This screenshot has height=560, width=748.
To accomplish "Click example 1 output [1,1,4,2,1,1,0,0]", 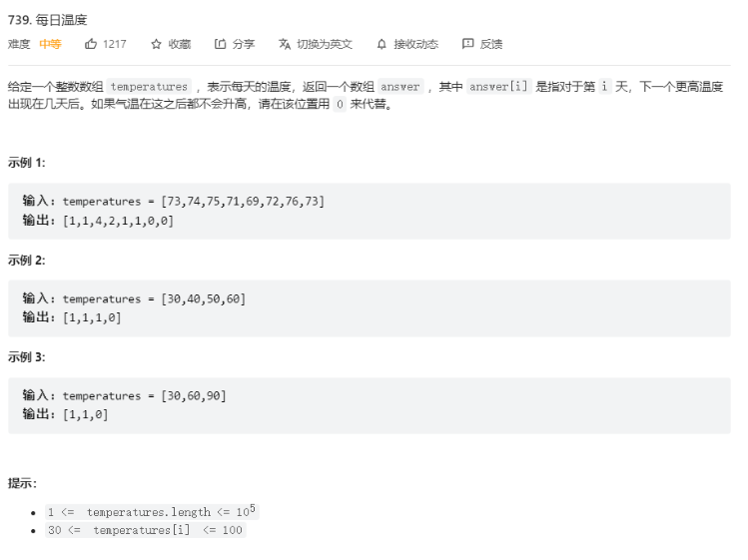I will click(x=118, y=221).
